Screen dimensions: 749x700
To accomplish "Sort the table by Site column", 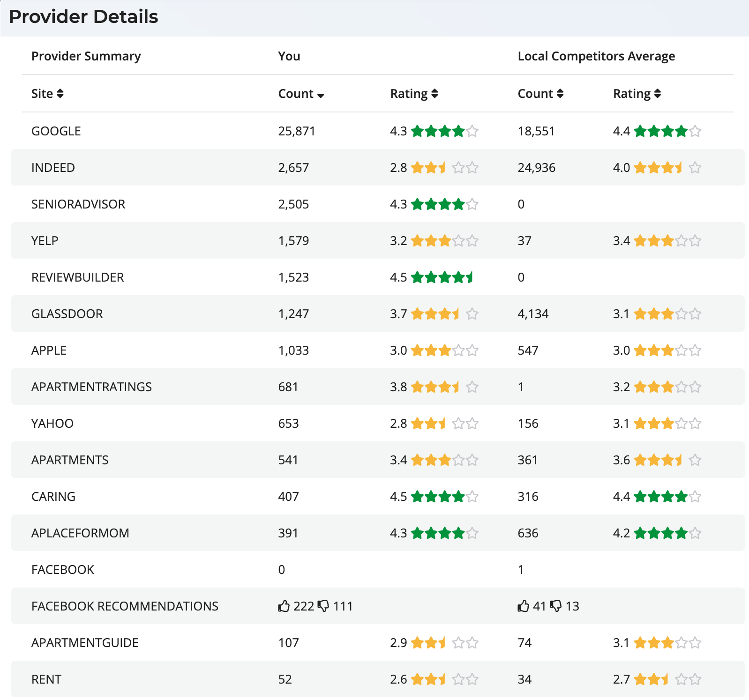I will coord(47,94).
